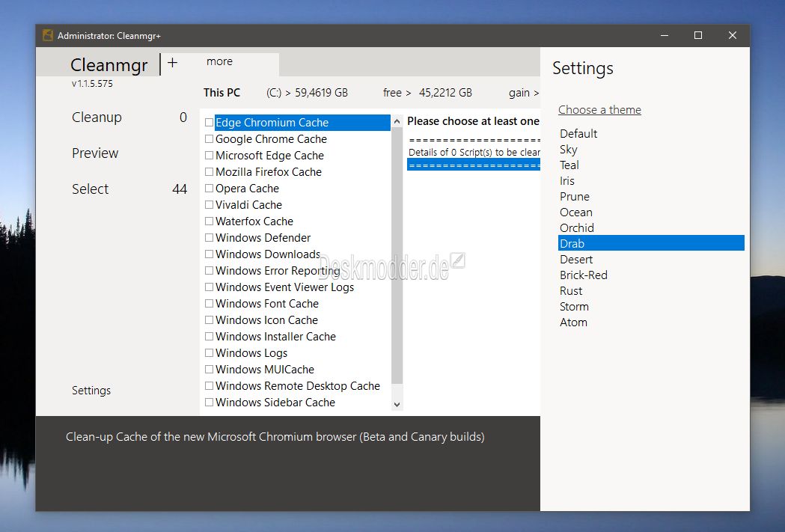Click the gain > label

coord(524,93)
